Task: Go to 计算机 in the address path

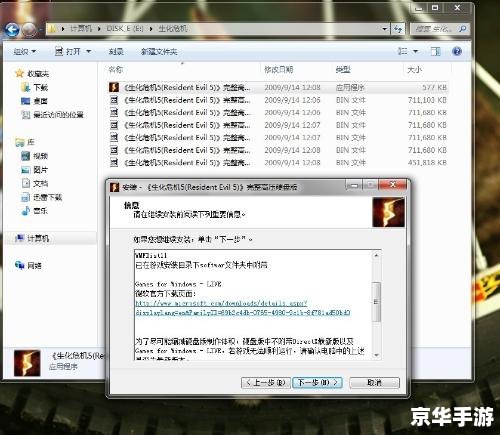Action: coord(81,29)
